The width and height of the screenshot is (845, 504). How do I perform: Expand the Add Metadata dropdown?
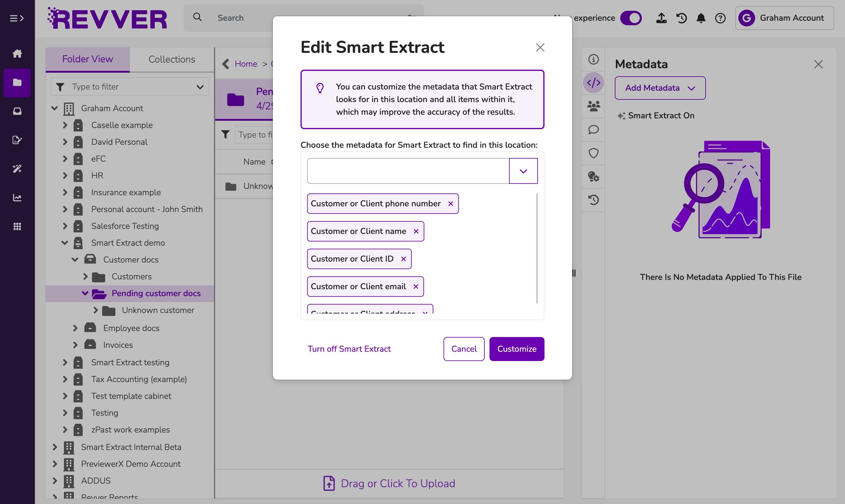point(660,88)
